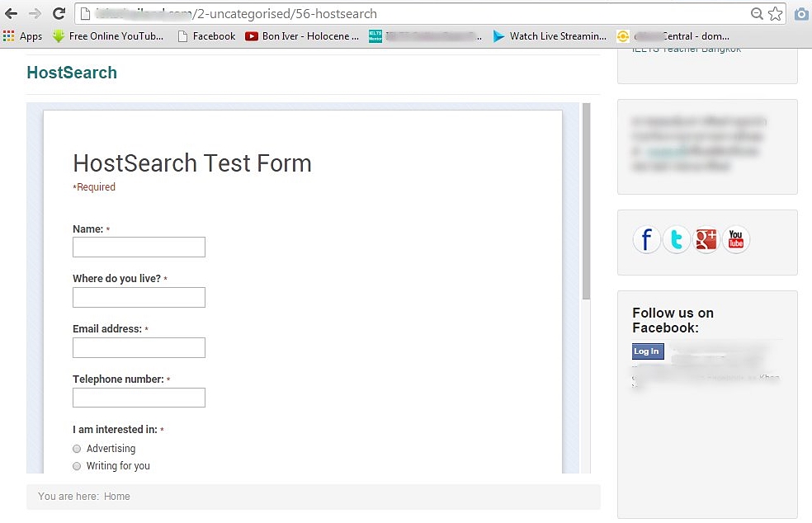Click the HostSearch page heading link

tap(72, 73)
